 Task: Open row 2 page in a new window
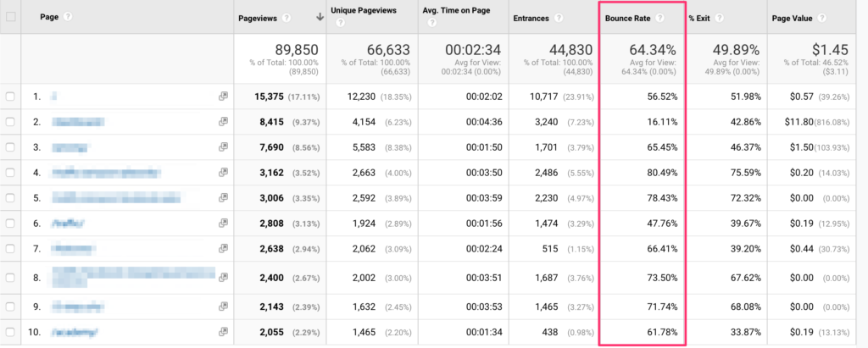(223, 122)
